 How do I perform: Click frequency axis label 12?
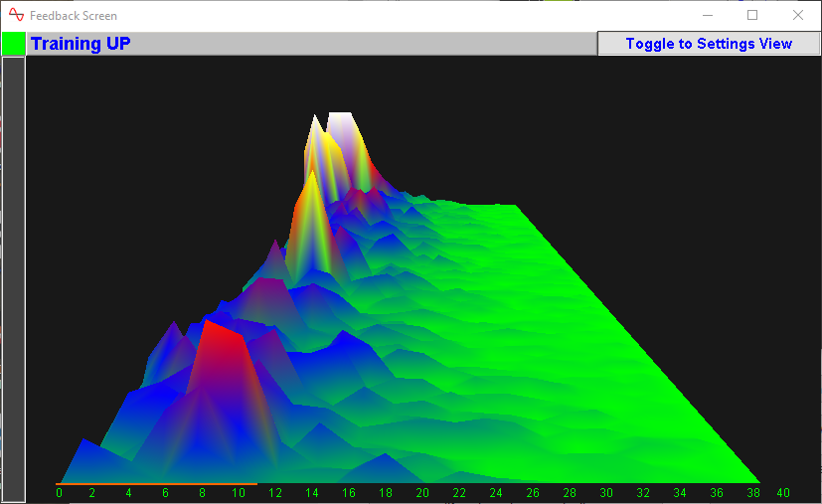point(275,493)
